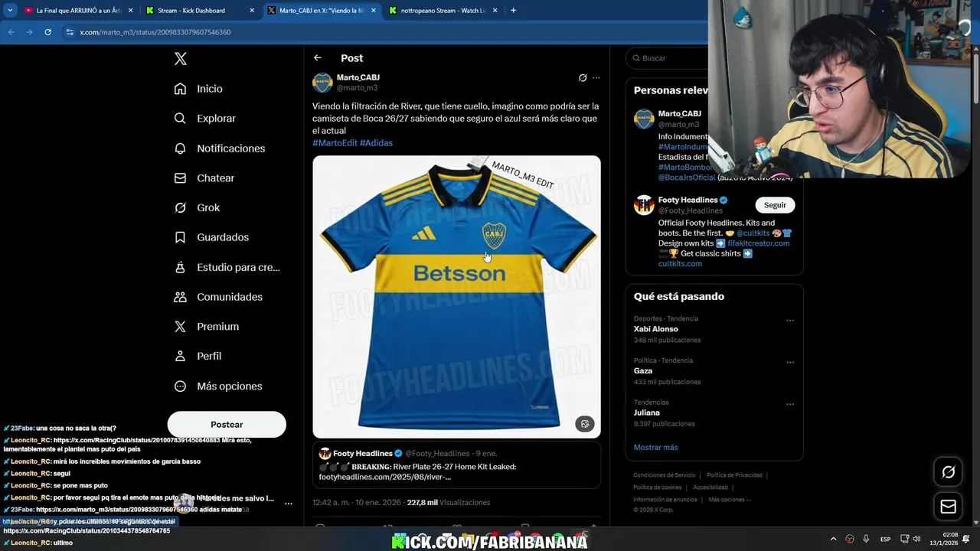The width and height of the screenshot is (980, 551).
Task: Open more options for Juliana trend
Action: 790,404
